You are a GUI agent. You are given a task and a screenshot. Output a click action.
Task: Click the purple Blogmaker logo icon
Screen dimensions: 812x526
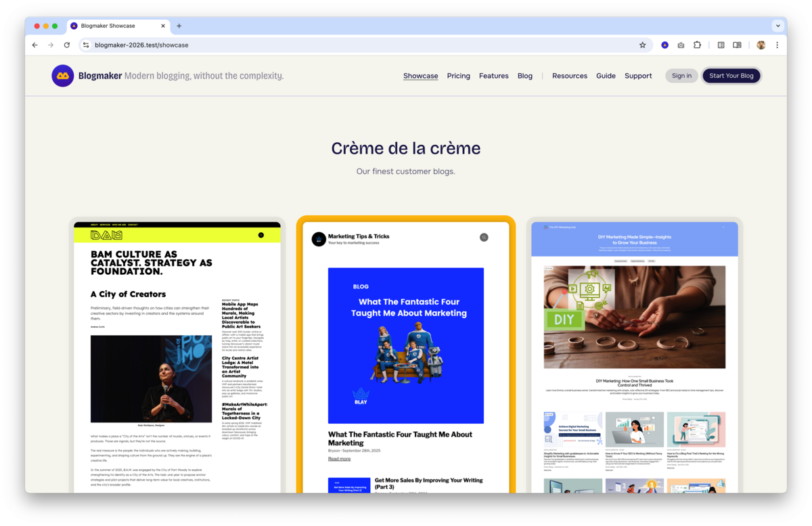63,76
